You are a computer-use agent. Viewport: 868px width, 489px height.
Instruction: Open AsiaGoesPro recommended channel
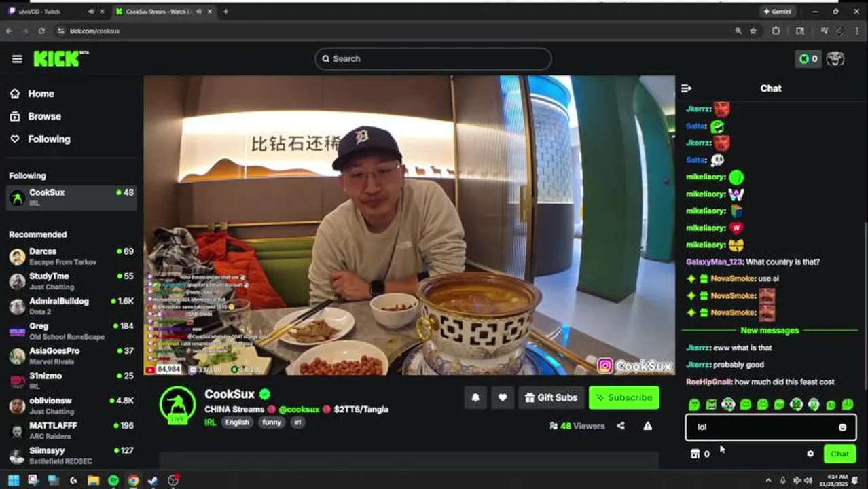click(x=71, y=356)
